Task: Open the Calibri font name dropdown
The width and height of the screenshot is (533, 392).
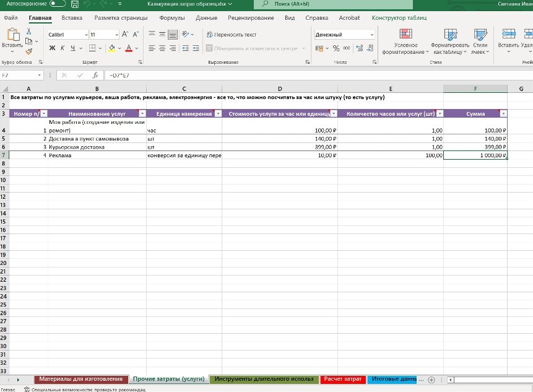Action: point(86,35)
